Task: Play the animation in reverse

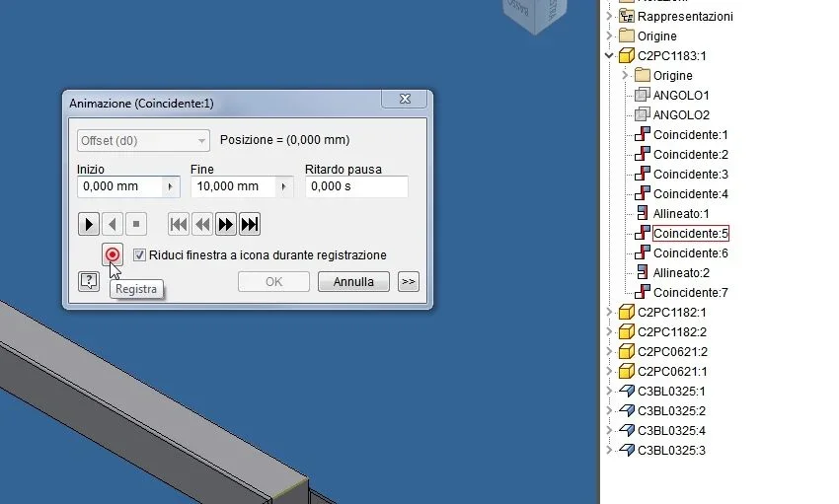Action: (113, 224)
